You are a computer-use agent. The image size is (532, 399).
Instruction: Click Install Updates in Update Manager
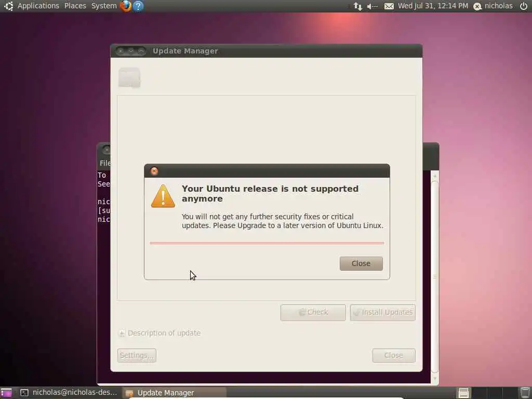[x=383, y=312]
